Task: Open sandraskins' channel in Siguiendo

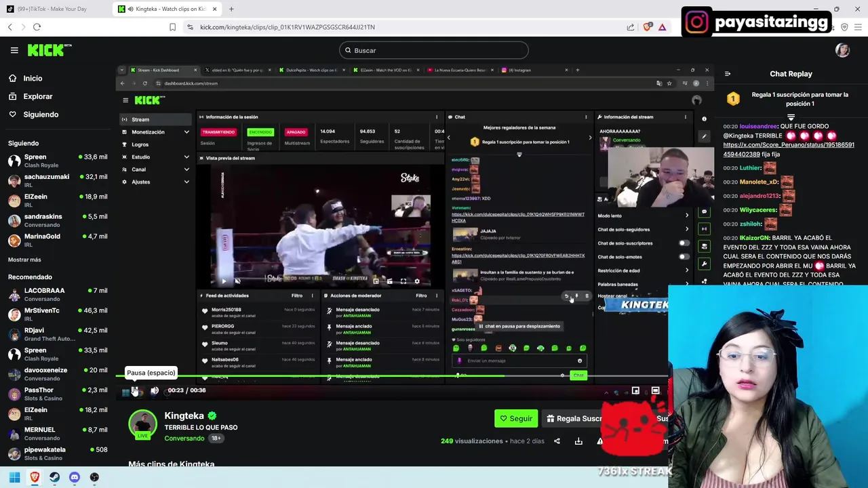Action: point(58,220)
